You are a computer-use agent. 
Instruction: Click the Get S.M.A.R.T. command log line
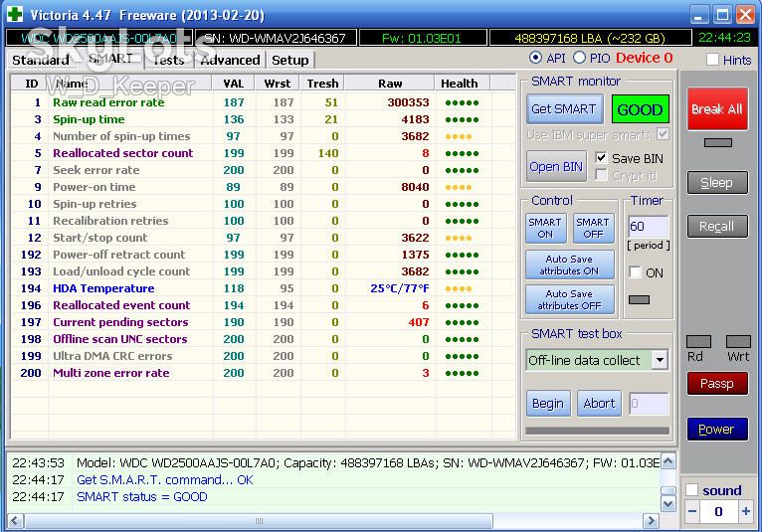pos(165,480)
